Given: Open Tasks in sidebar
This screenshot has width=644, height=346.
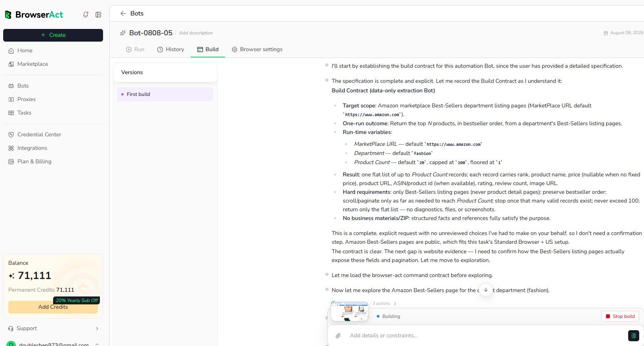Looking at the screenshot, I should pyautogui.click(x=24, y=113).
